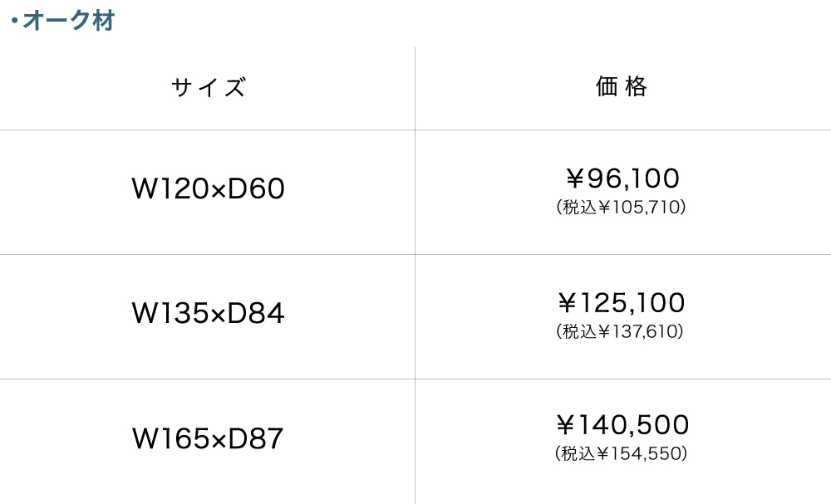
Task: Click the horizontal line below the W135×D84 row
Action: click(x=208, y=379)
